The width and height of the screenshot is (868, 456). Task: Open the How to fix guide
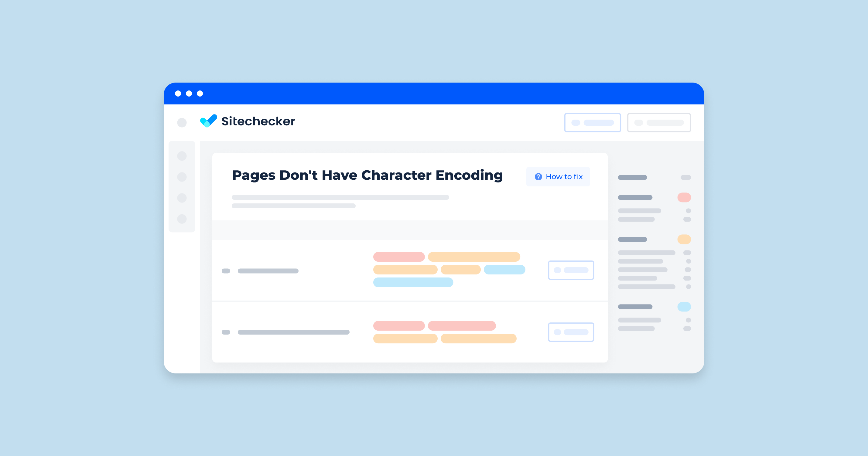point(560,176)
